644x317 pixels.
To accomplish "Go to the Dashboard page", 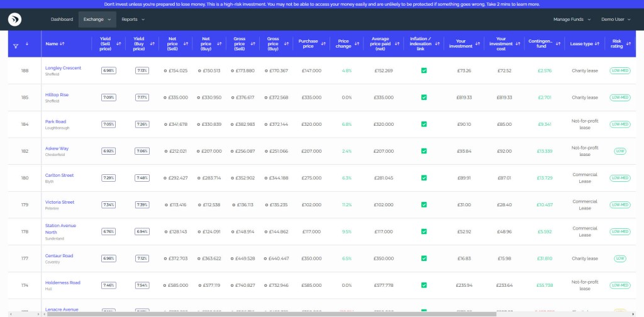I will [x=62, y=19].
